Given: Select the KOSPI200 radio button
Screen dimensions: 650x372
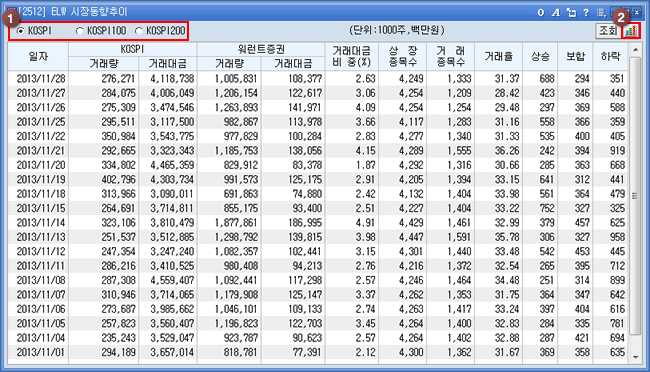Looking at the screenshot, I should click(x=139, y=31).
